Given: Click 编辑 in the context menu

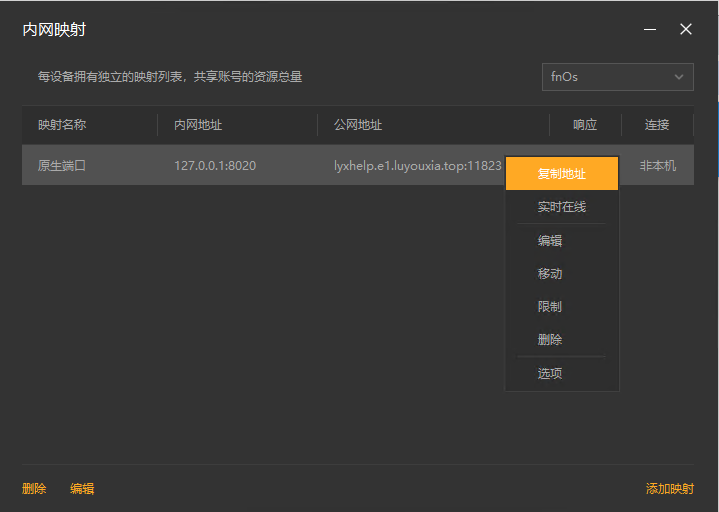Looking at the screenshot, I should [x=562, y=240].
